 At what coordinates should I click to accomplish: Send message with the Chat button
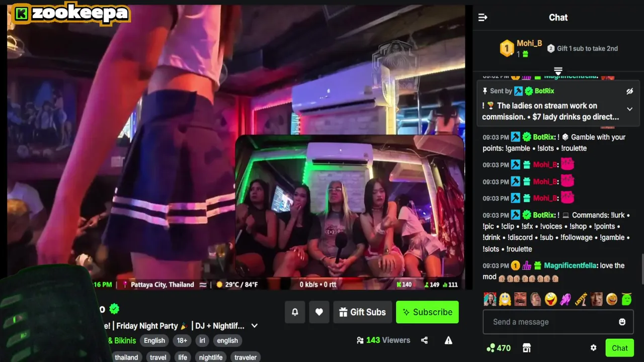tap(619, 348)
